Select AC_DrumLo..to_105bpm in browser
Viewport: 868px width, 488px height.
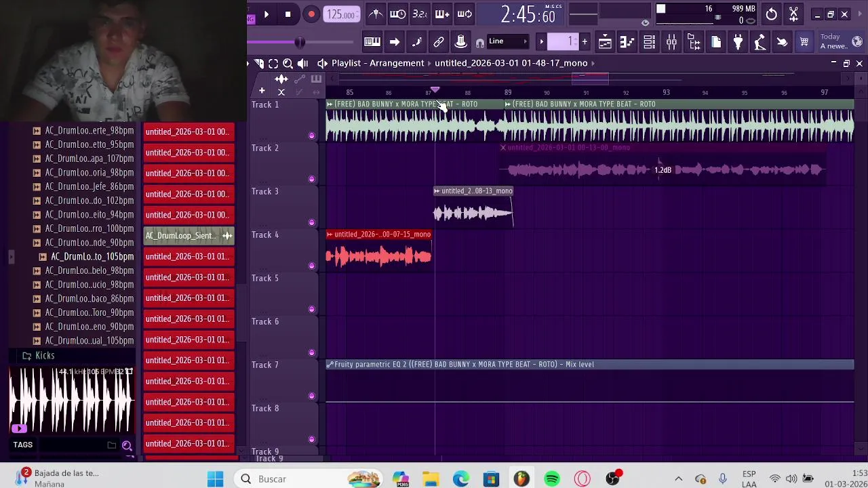(92, 257)
